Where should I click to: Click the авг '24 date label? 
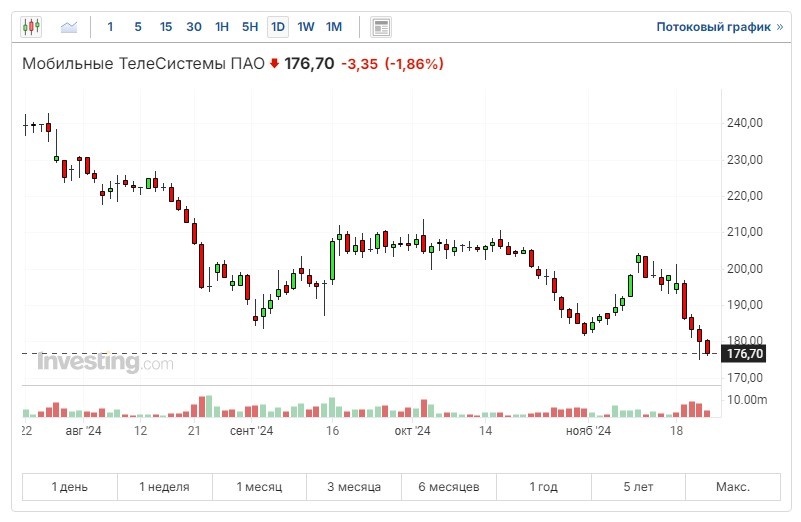pyautogui.click(x=83, y=431)
